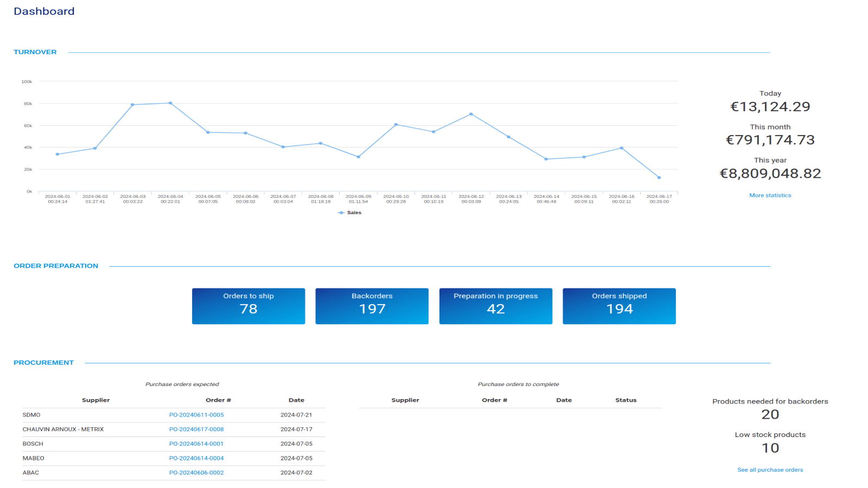868x488 pixels.
Task: Select the 2024-06-12 data point on the chart
Action: coord(471,114)
